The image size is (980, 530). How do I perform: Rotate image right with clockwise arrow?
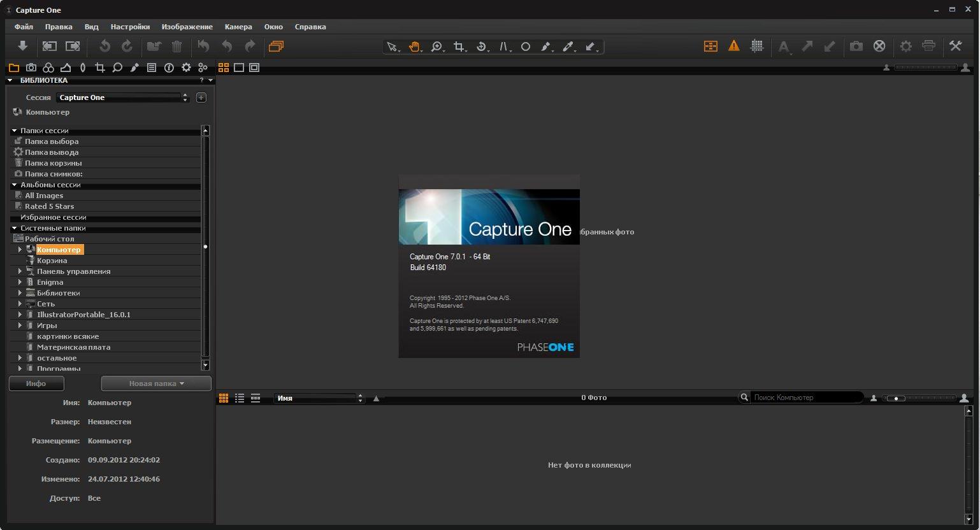click(x=127, y=46)
